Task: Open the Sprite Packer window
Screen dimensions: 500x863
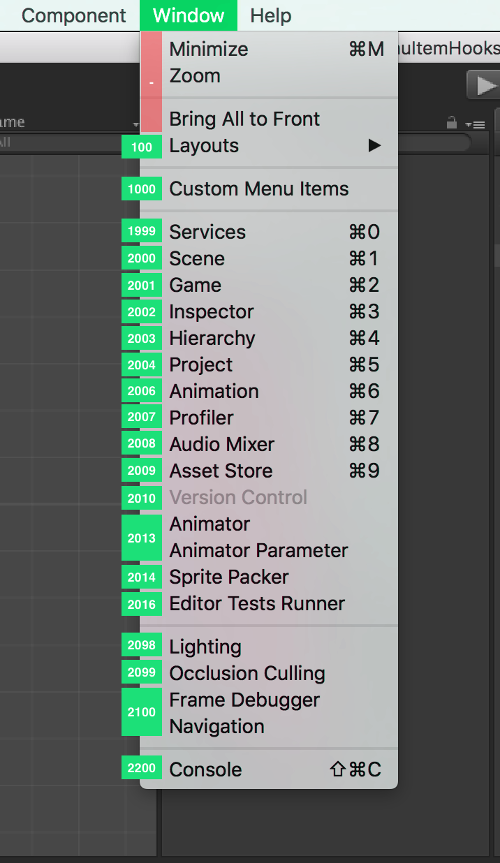Action: [x=269, y=577]
